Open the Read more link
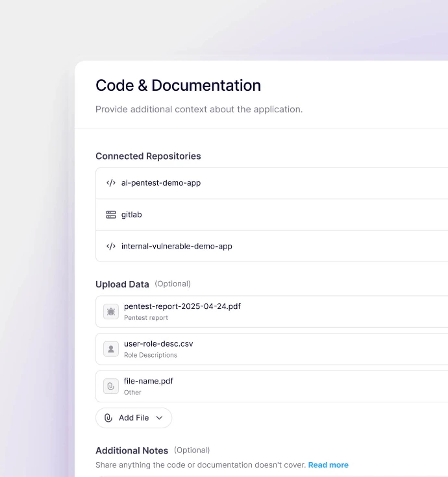The image size is (448, 477). tap(328, 465)
